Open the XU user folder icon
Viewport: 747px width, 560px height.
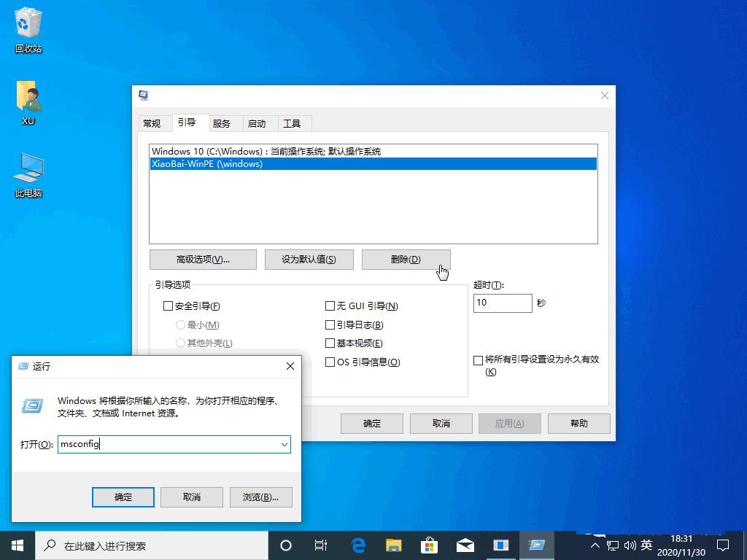(28, 102)
